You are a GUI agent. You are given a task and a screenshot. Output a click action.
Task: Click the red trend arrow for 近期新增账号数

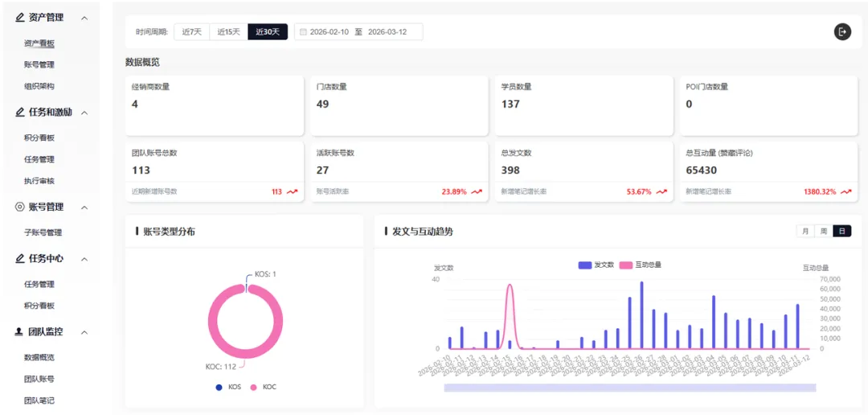click(293, 191)
